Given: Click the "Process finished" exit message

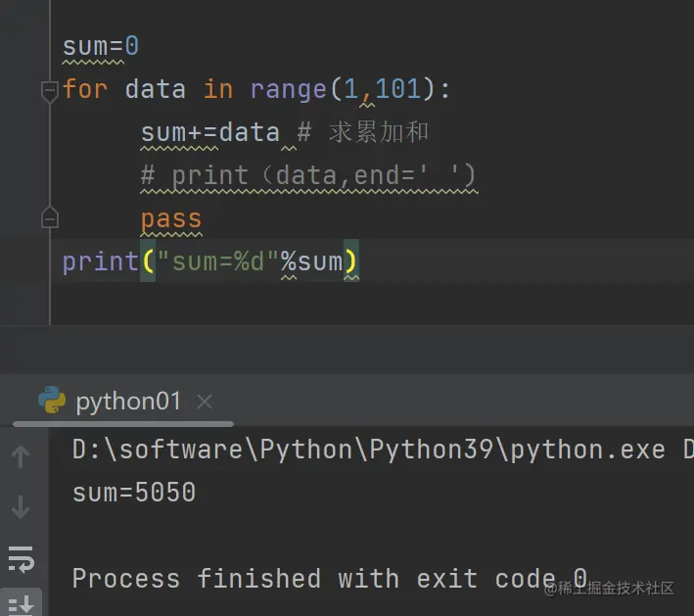Looking at the screenshot, I should [329, 578].
